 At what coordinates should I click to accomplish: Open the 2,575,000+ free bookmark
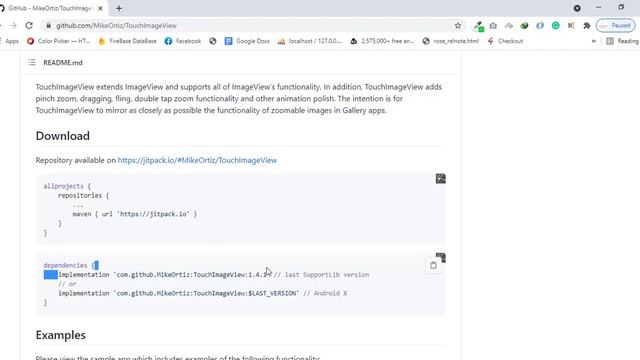point(382,41)
